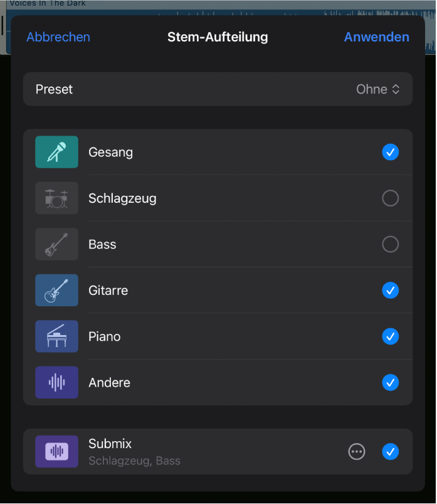This screenshot has width=437, height=504.
Task: Apply stem splitting with Anwenden
Action: (376, 37)
